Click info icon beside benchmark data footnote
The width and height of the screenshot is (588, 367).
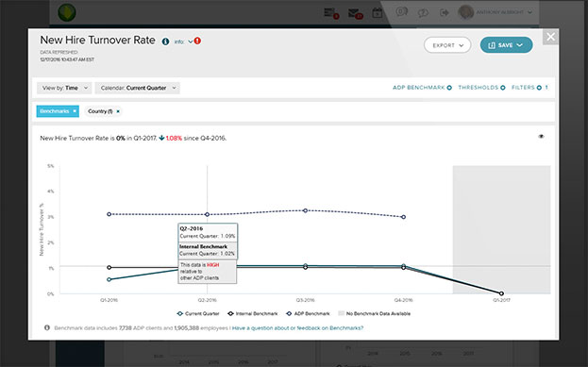coord(47,327)
